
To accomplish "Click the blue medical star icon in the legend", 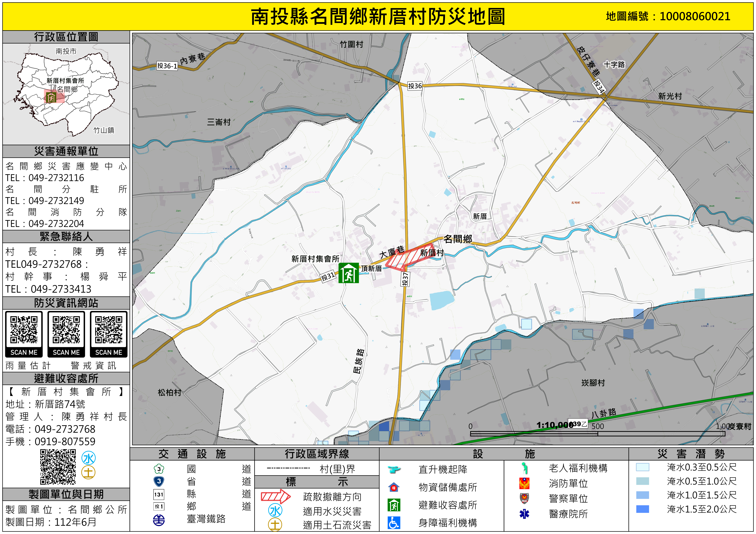I will coord(524,514).
